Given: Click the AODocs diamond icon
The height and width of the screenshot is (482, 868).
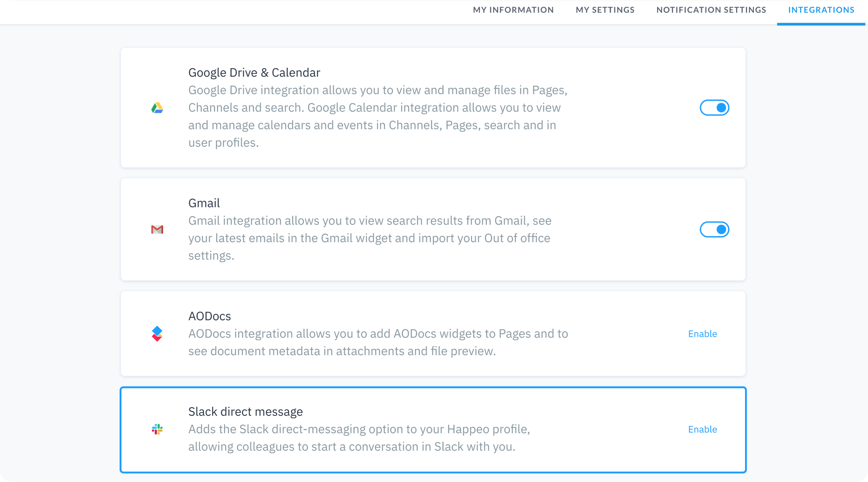Looking at the screenshot, I should point(157,333).
